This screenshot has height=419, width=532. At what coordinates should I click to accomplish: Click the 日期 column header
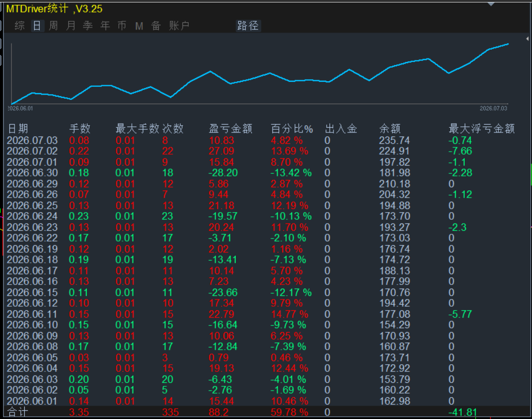[18, 128]
